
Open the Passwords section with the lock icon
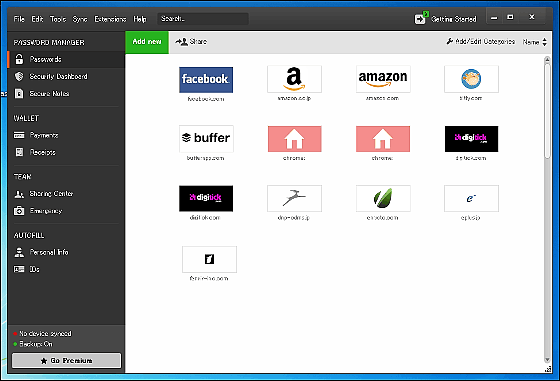[x=66, y=59]
